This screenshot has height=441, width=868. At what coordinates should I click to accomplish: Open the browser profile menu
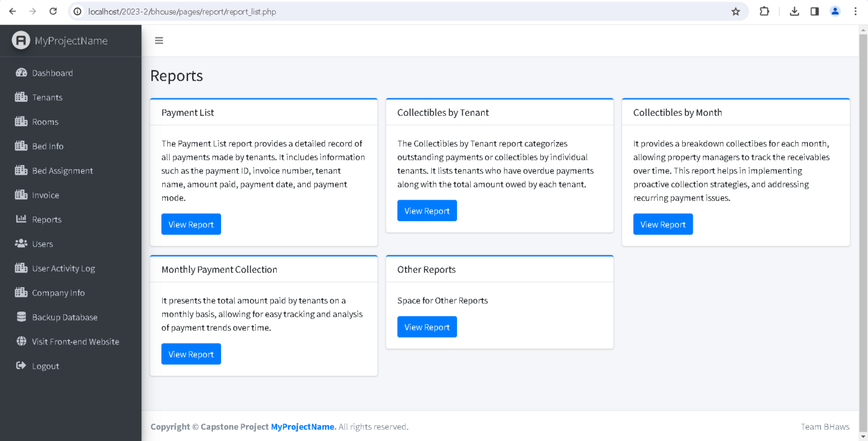[x=835, y=11]
